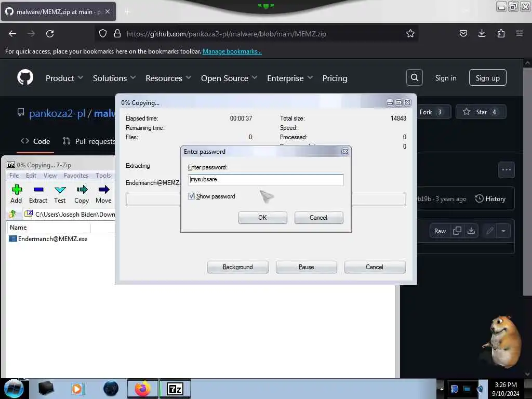This screenshot has height=399, width=532.
Task: Open GitHub search via magnifier icon
Action: tap(414, 78)
